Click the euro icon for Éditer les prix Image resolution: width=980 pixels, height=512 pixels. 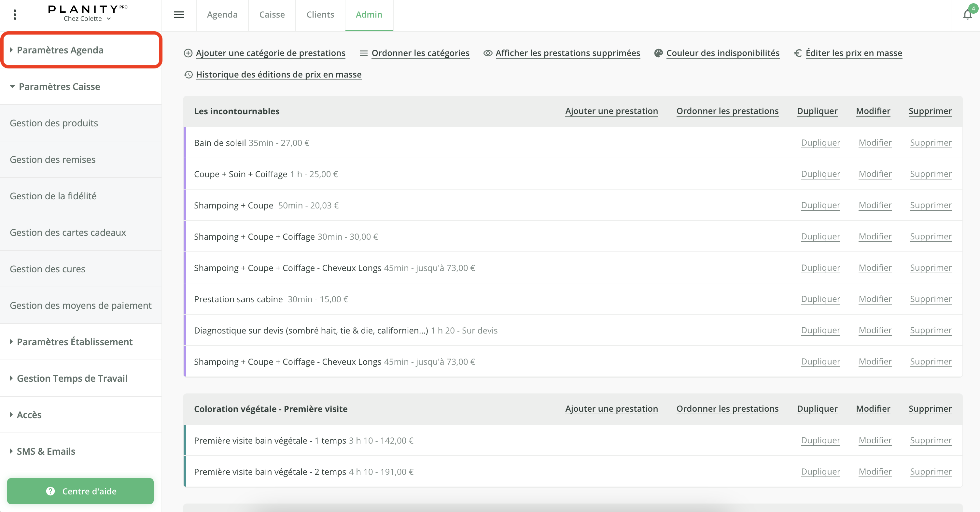(798, 53)
